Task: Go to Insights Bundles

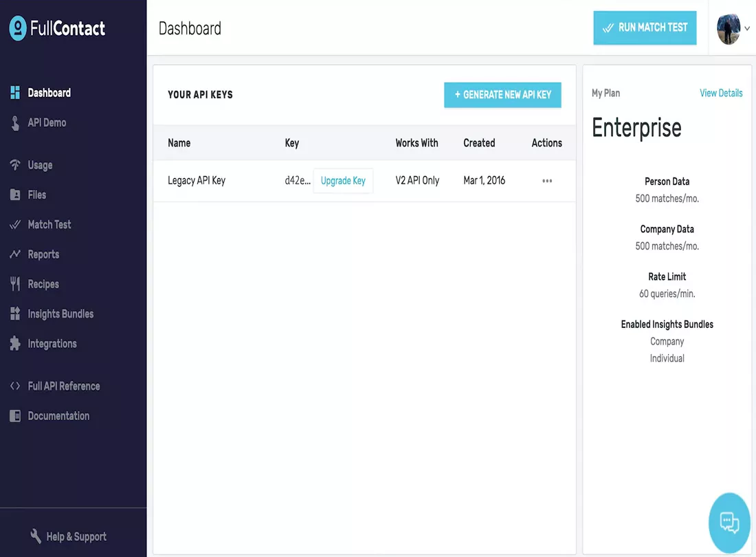Action: tap(60, 314)
